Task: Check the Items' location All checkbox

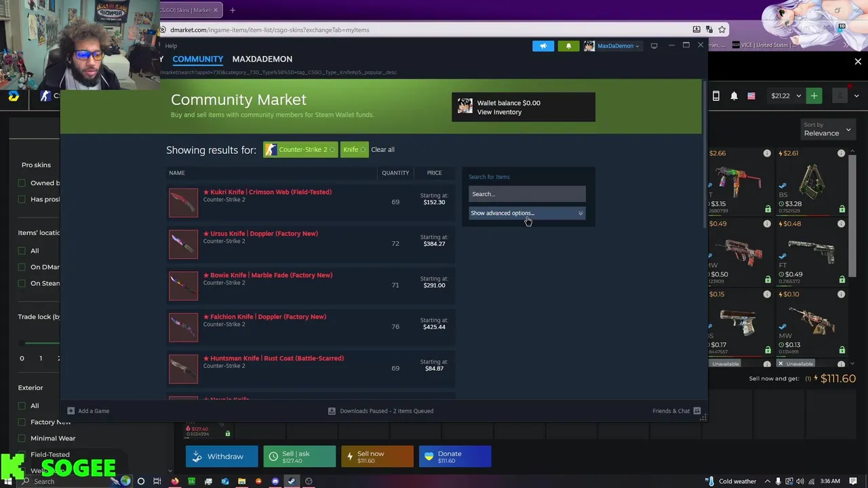Action: click(22, 251)
